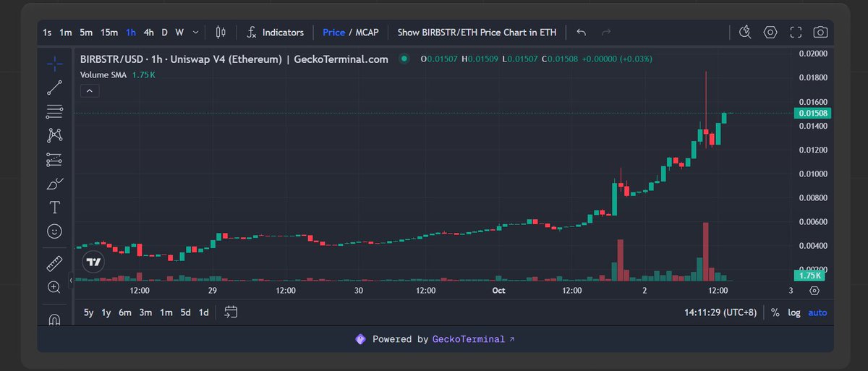868x371 pixels.
Task: Set bottom range to 1m
Action: click(166, 312)
